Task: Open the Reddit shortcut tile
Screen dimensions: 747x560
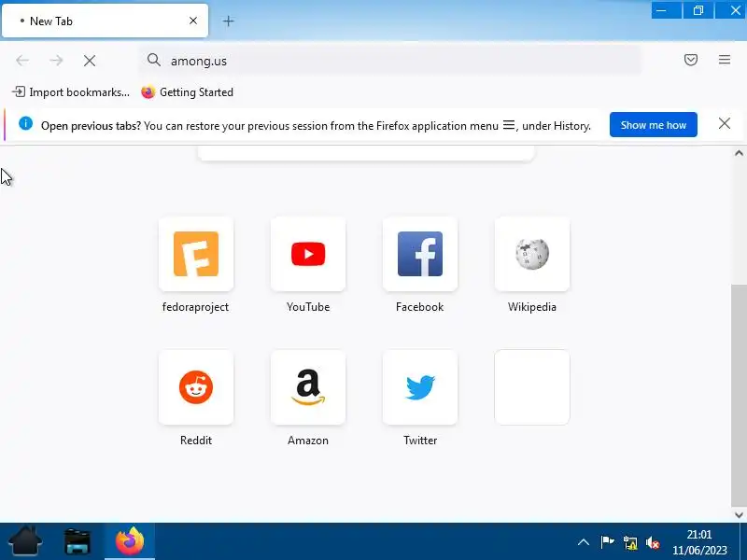Action: [x=196, y=387]
